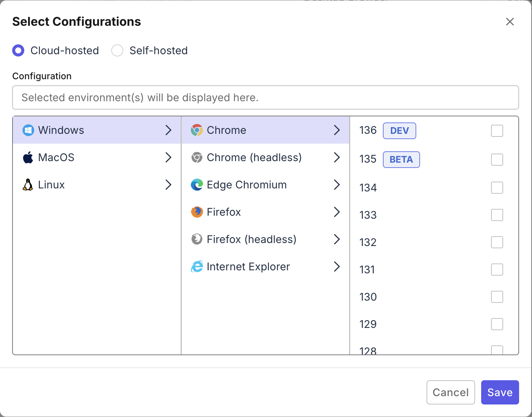Click the Cancel button
Viewport: 532px width, 417px height.
point(450,392)
